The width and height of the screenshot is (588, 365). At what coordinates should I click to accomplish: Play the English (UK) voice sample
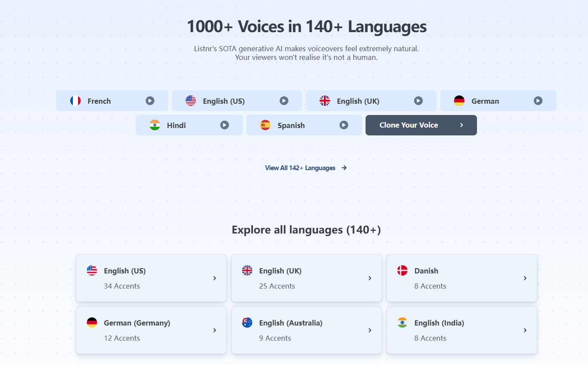[418, 101]
